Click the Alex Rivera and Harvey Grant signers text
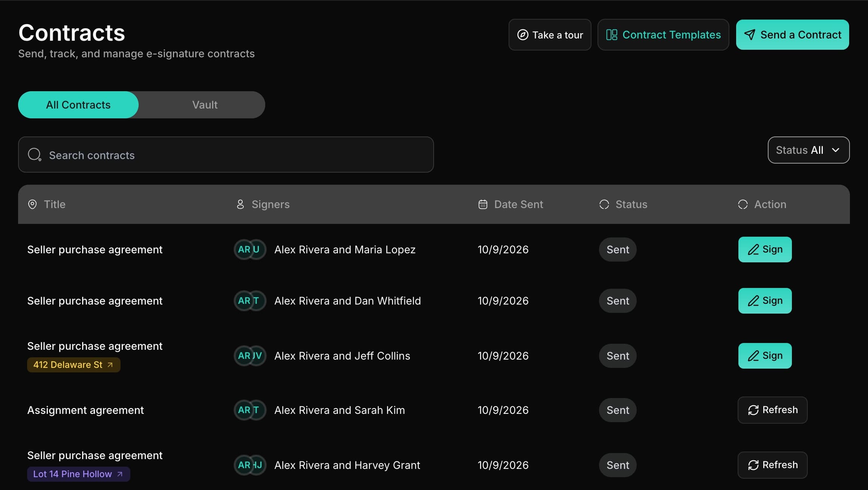Screen dimensions: 868x490 [347, 465]
